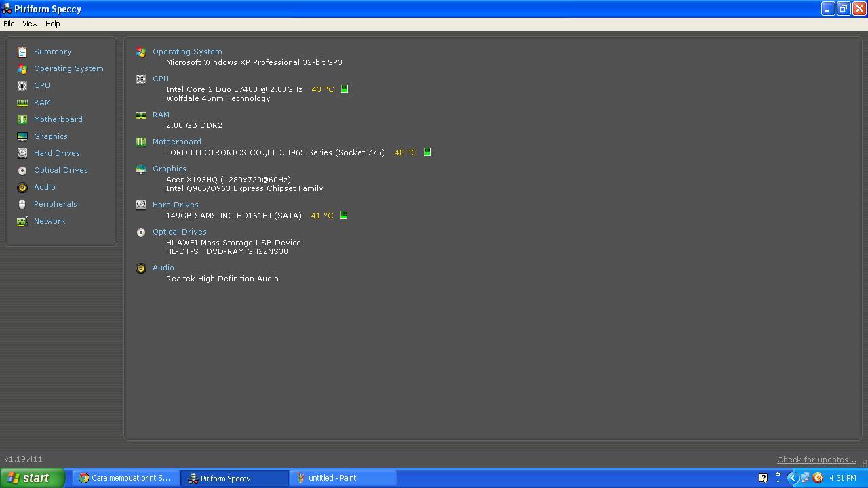The width and height of the screenshot is (868, 488).
Task: Click the CPU chip icon in summary pane
Action: (x=141, y=79)
